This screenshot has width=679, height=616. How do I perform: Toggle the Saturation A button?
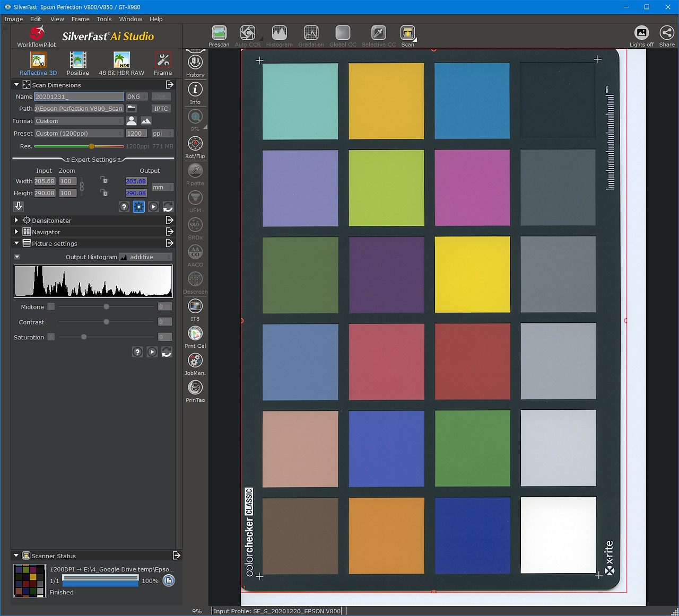[51, 337]
